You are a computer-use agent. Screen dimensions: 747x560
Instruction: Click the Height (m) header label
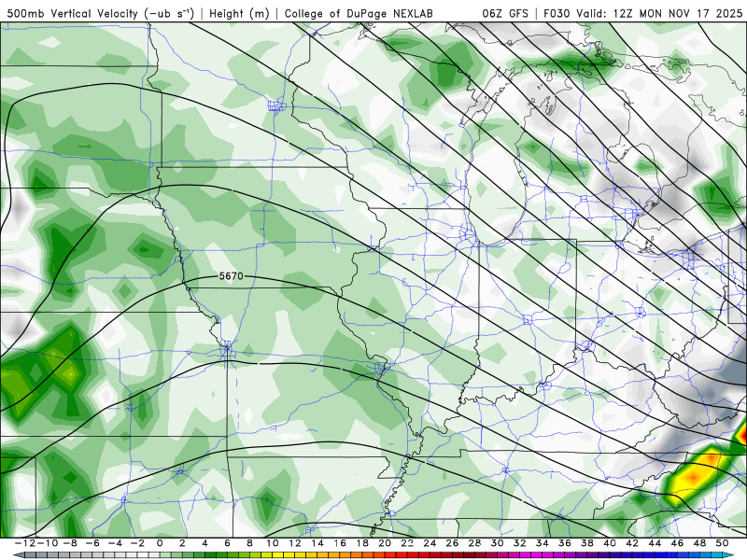tap(239, 13)
